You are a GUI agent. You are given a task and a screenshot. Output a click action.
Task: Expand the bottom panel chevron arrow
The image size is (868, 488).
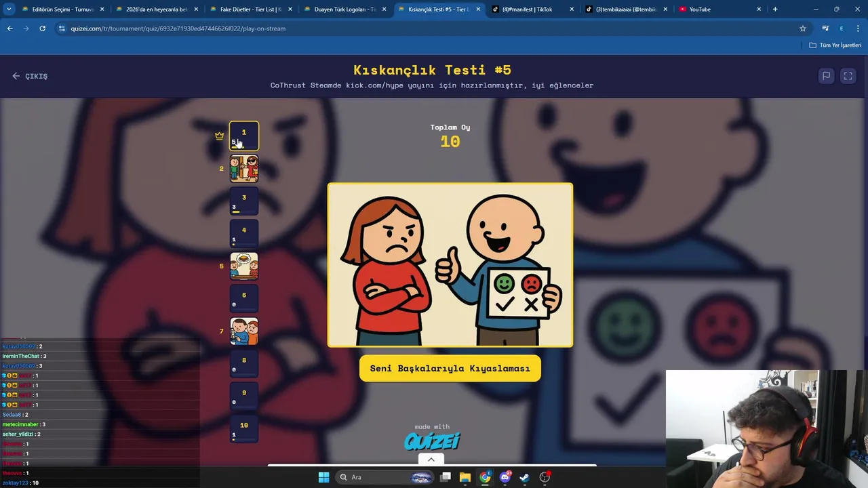click(x=431, y=460)
